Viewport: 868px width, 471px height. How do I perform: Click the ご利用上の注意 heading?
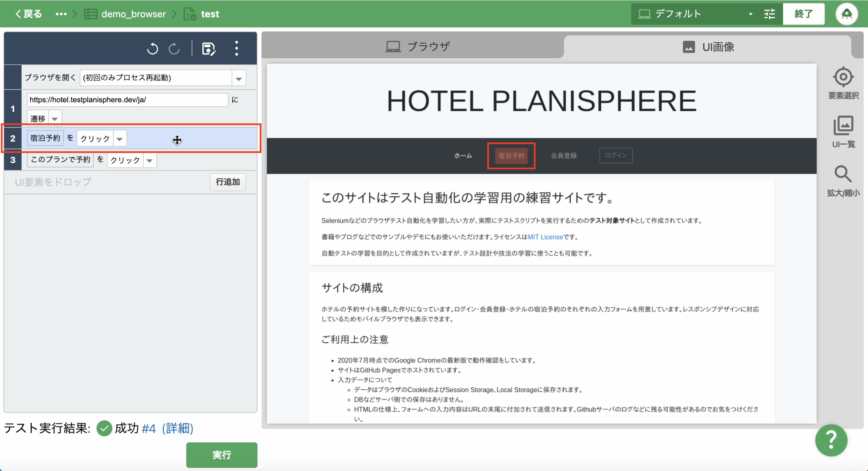tap(355, 339)
